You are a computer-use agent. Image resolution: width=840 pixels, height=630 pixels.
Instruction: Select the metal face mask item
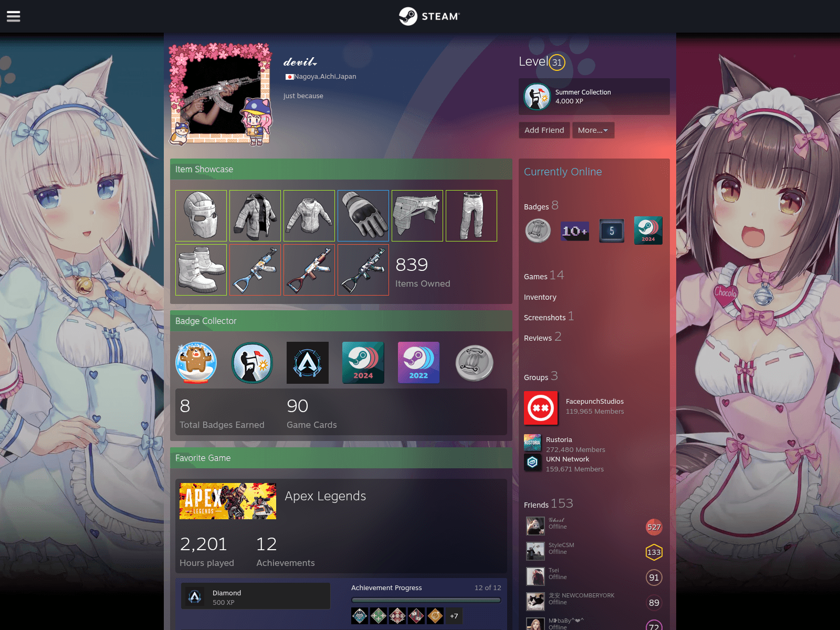(201, 216)
